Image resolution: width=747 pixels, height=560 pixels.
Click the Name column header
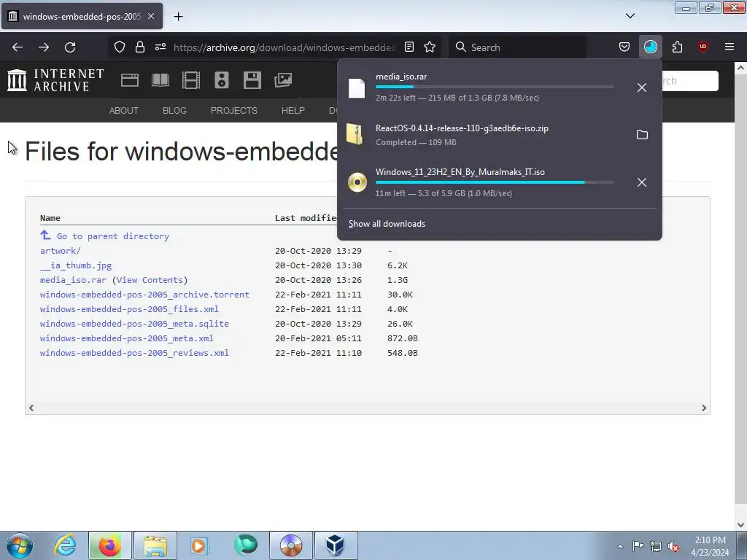tap(50, 218)
